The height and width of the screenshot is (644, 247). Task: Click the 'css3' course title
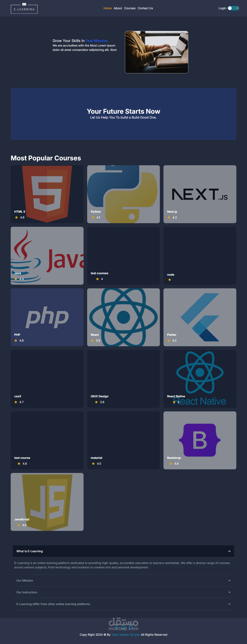(x=18, y=396)
